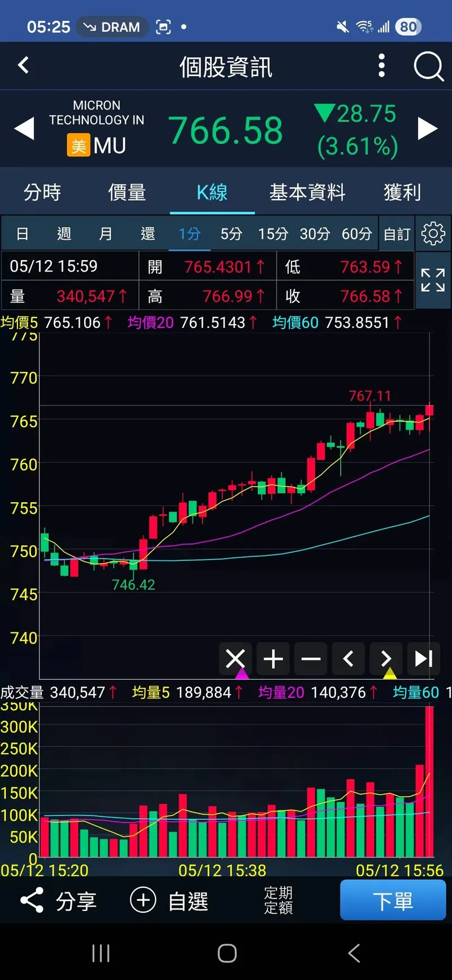The height and width of the screenshot is (980, 452).
Task: Tap the high price 766.99
Action: coord(228,296)
